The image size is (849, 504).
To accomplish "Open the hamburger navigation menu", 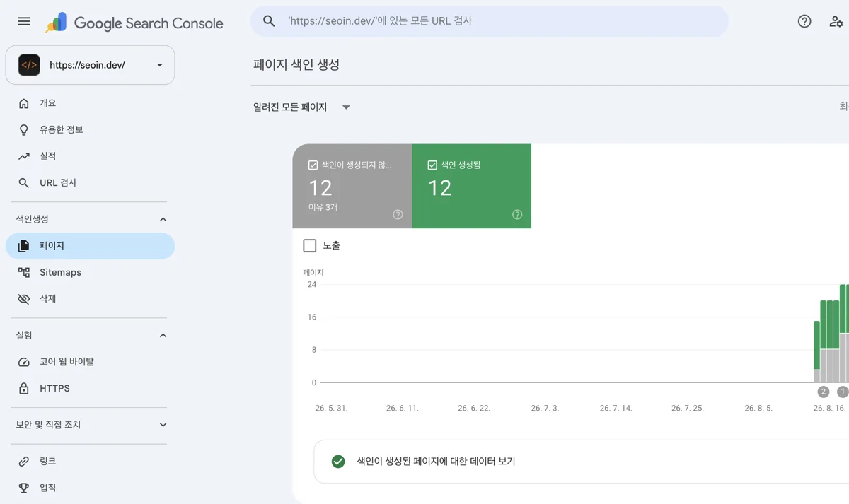I will [x=24, y=21].
